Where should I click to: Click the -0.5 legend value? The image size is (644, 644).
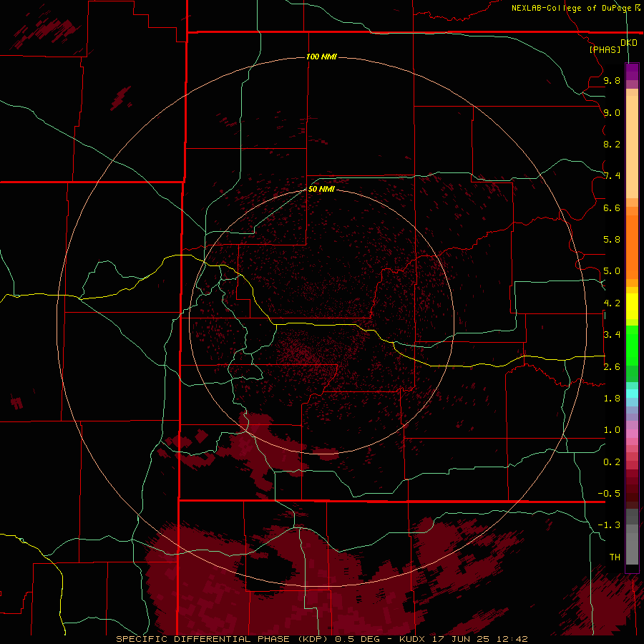click(x=609, y=494)
